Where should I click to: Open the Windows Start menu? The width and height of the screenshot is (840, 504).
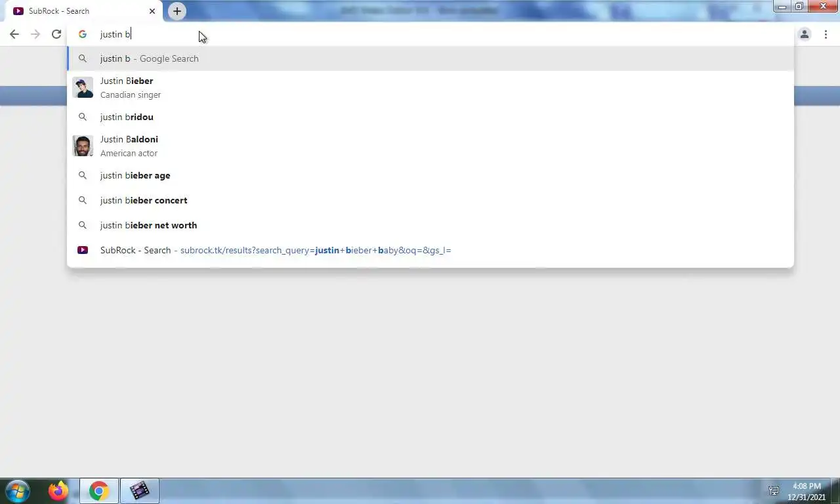click(x=17, y=491)
